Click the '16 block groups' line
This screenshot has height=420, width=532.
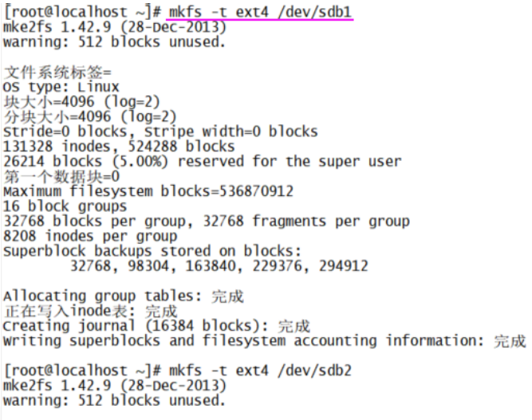click(65, 206)
